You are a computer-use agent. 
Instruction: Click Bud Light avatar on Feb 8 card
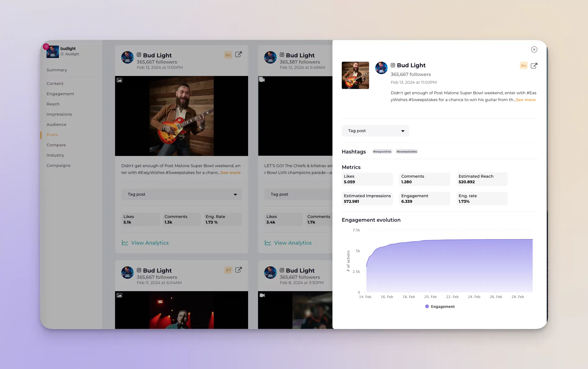(270, 273)
